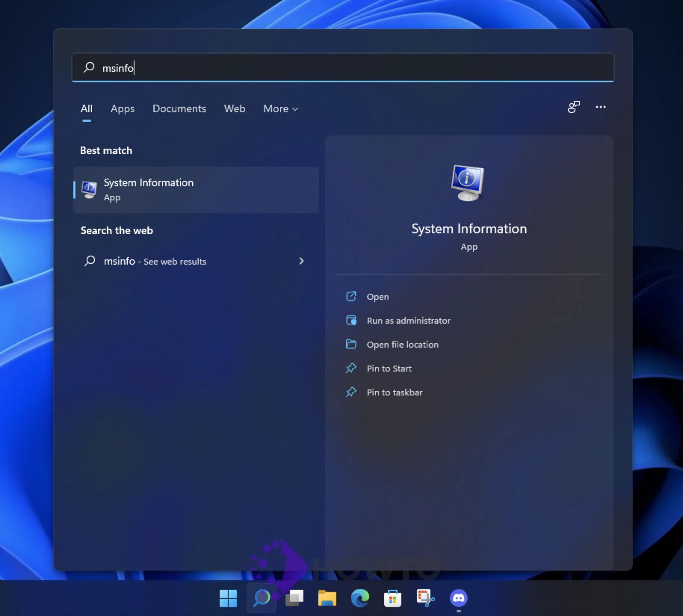Click the folder icon for Open file location
This screenshot has height=616, width=683.
pos(351,344)
